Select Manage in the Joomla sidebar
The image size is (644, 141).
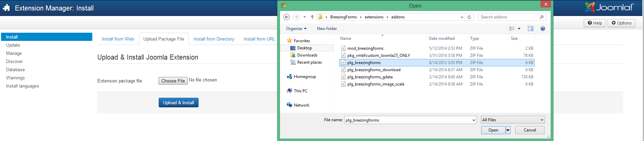tap(14, 53)
